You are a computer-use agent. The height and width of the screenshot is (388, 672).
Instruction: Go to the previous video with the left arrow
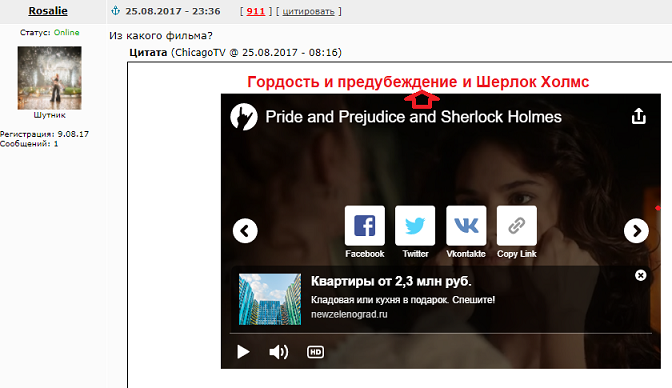[245, 231]
